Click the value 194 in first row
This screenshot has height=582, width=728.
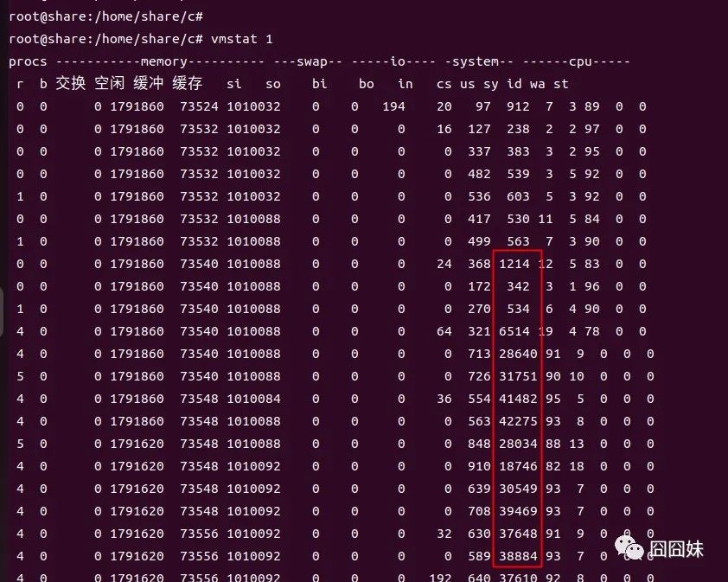click(x=393, y=106)
